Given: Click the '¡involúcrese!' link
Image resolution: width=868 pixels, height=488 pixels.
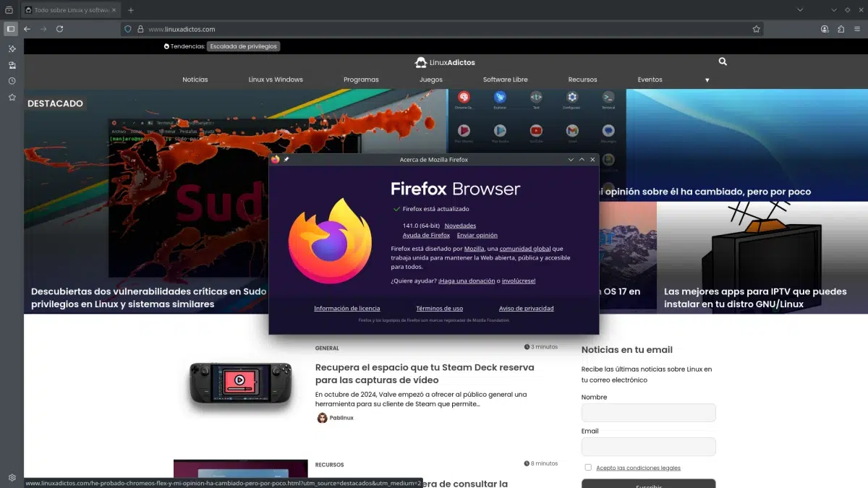Looking at the screenshot, I should pyautogui.click(x=519, y=281).
